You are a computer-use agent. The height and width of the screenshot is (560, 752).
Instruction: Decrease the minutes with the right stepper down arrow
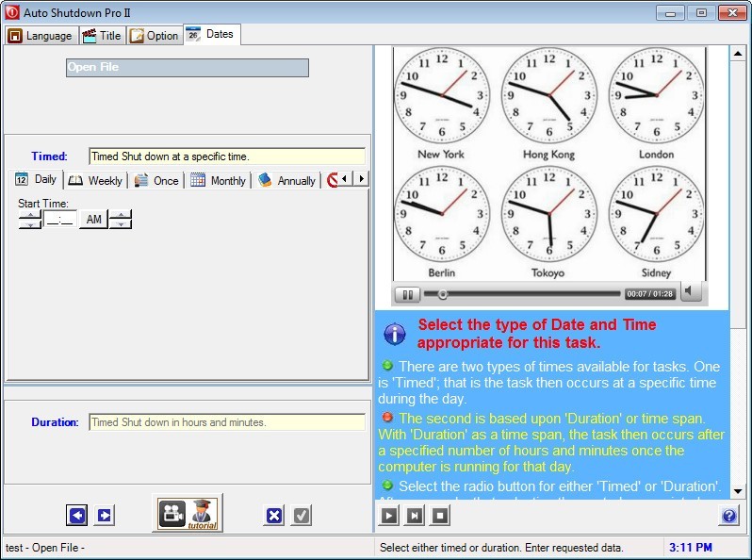[121, 224]
